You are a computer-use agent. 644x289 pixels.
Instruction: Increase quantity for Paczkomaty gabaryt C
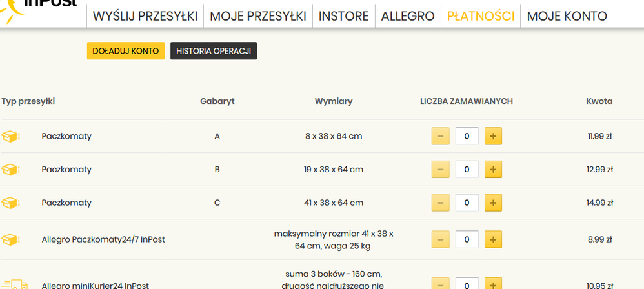[x=493, y=203]
